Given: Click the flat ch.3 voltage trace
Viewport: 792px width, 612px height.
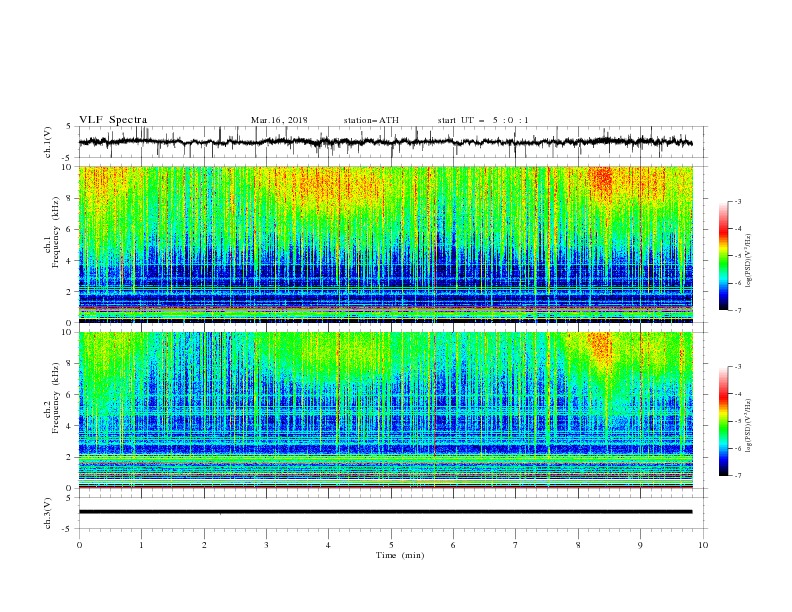Looking at the screenshot, I should click(x=385, y=512).
